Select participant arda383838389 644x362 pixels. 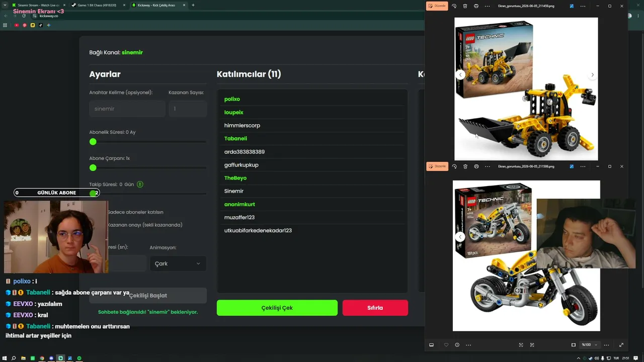[245, 152]
